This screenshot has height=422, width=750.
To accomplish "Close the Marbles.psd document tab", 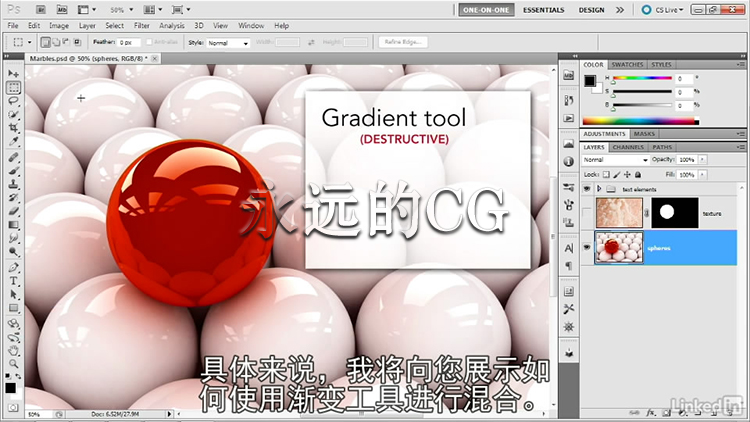I will point(154,58).
